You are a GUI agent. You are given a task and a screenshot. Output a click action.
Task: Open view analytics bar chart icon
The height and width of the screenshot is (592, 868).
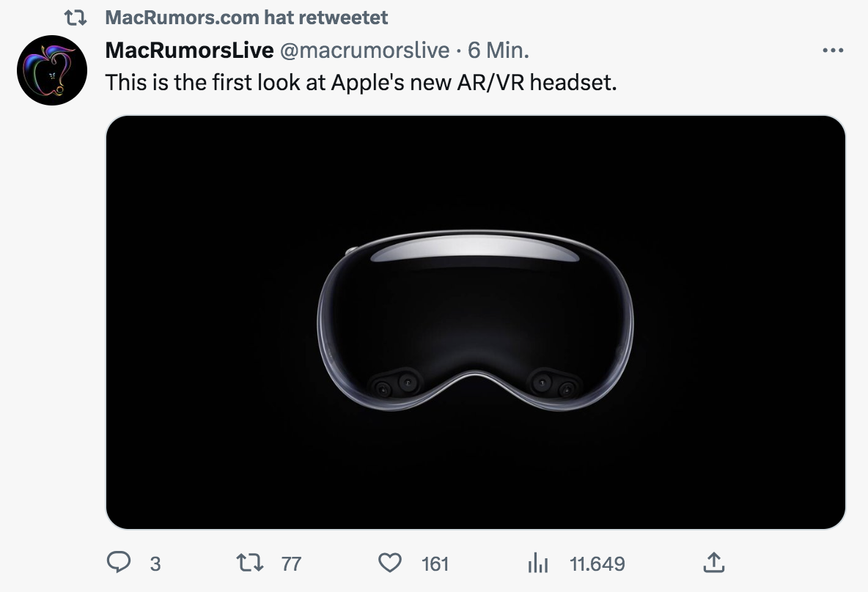[538, 563]
